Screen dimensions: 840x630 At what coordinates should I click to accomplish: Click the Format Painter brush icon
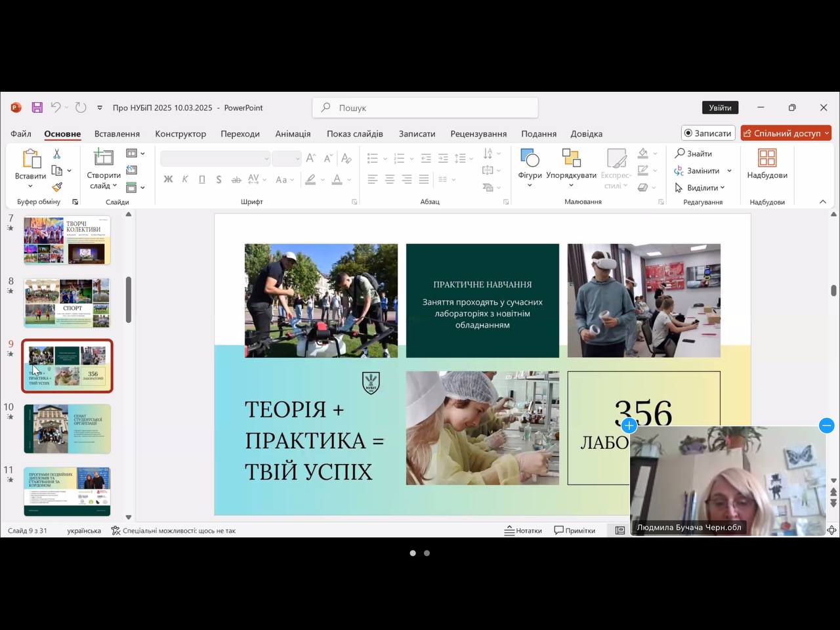57,187
